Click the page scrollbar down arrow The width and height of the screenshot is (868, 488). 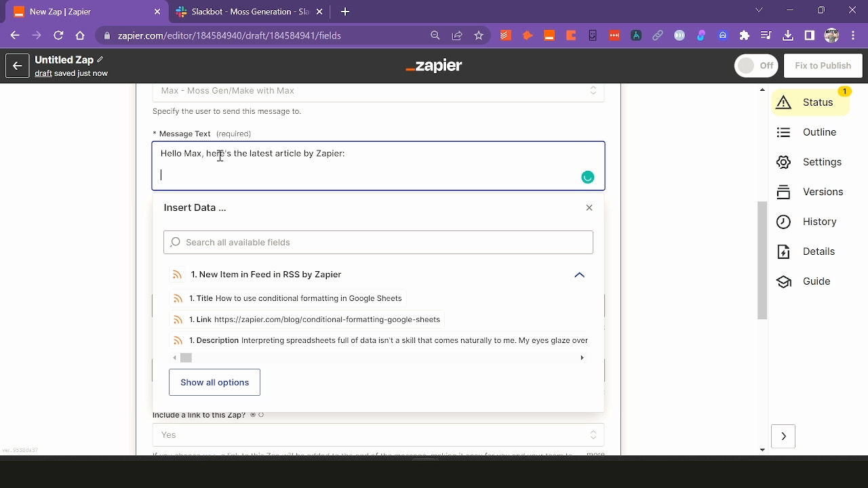pyautogui.click(x=762, y=449)
